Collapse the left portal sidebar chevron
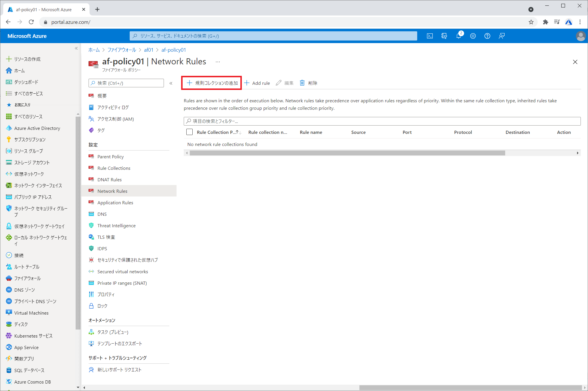The width and height of the screenshot is (588, 391). point(76,48)
